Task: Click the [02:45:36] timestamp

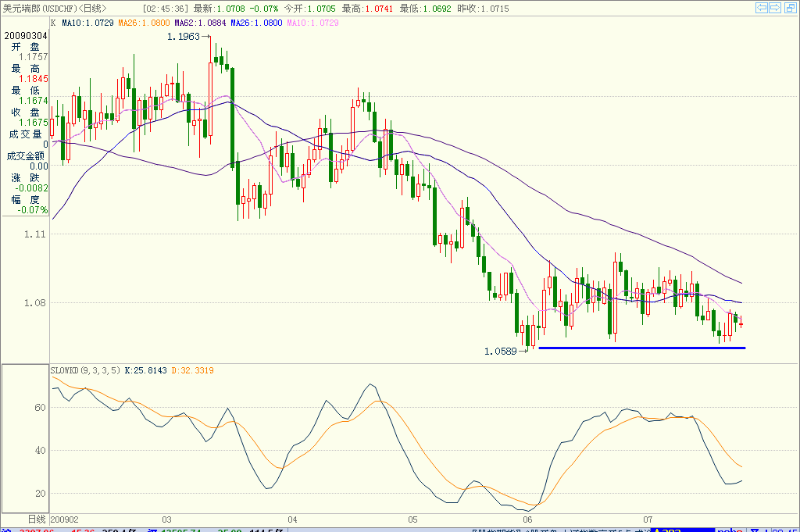Action: (x=166, y=9)
